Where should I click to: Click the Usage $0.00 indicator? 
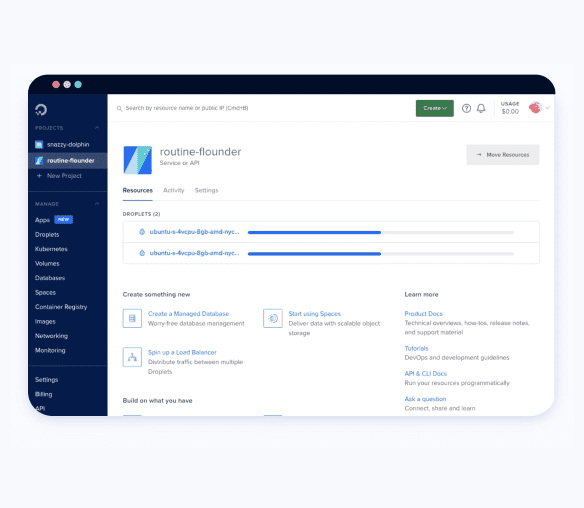pyautogui.click(x=510, y=108)
